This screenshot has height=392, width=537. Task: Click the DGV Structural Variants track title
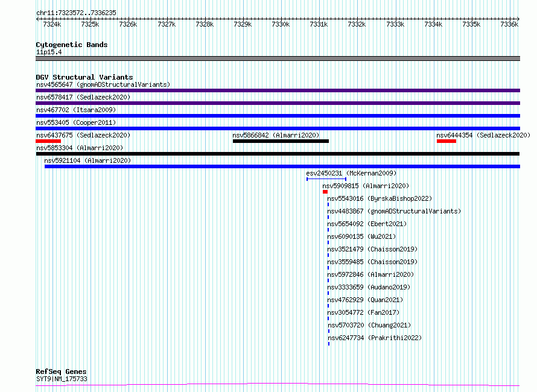click(84, 77)
